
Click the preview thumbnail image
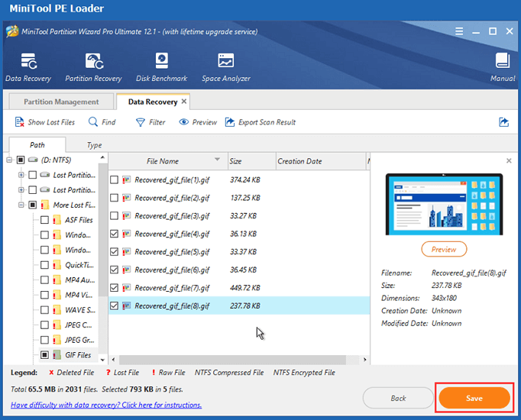tap(444, 204)
